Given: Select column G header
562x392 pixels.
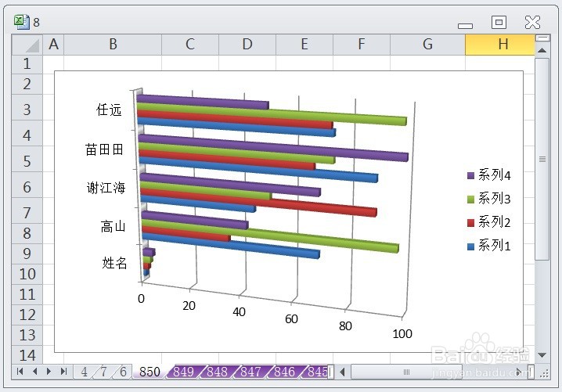Looking at the screenshot, I should (x=427, y=45).
